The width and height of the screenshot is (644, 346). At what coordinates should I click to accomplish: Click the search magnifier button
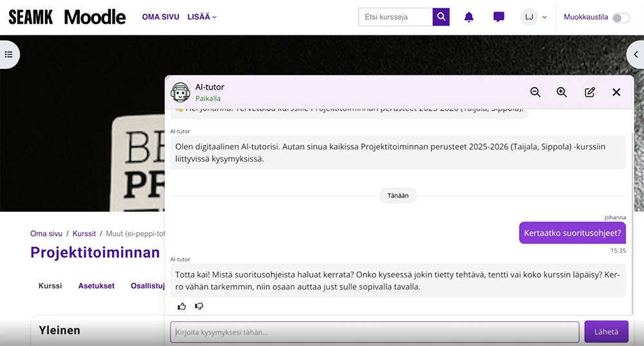point(441,17)
